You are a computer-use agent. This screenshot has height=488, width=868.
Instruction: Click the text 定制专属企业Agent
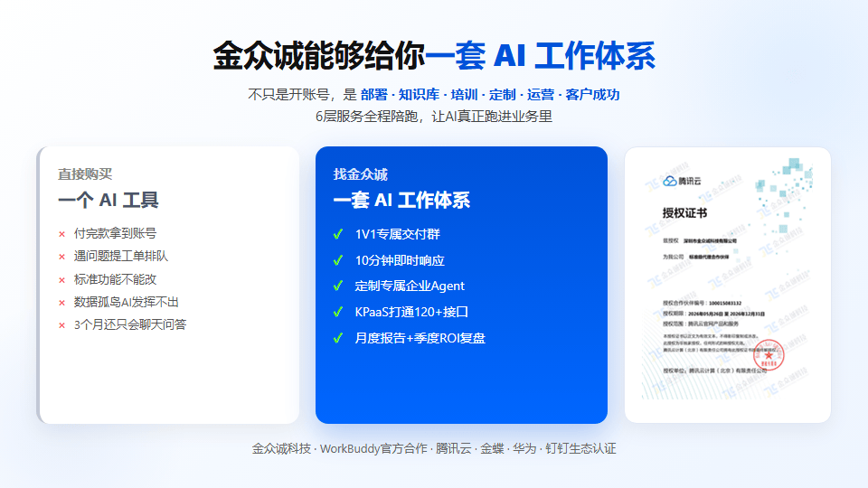[x=410, y=286]
